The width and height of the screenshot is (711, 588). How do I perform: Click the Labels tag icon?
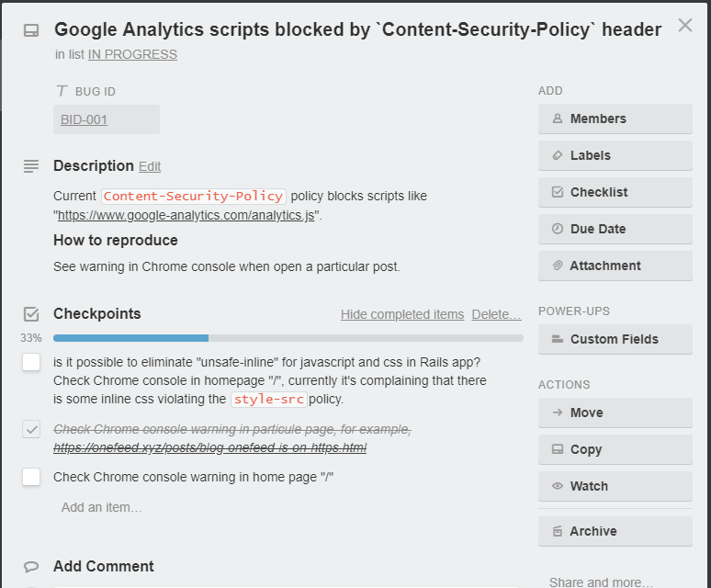pyautogui.click(x=558, y=155)
